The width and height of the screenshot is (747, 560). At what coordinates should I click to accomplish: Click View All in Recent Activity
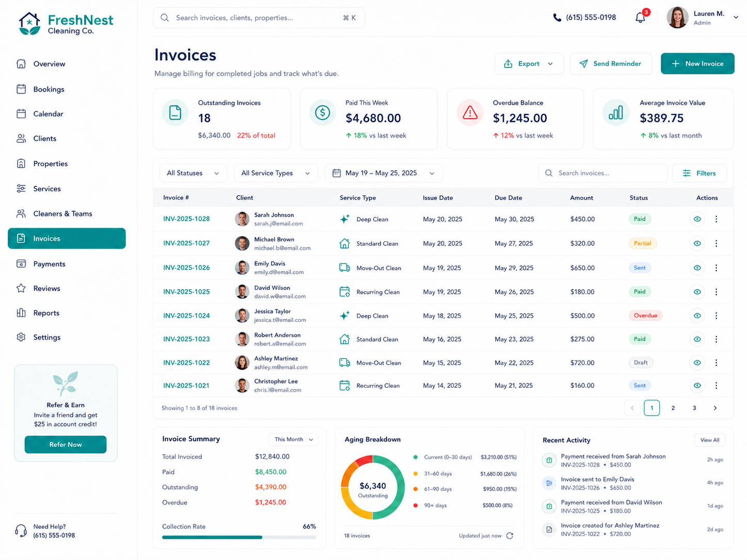(710, 440)
